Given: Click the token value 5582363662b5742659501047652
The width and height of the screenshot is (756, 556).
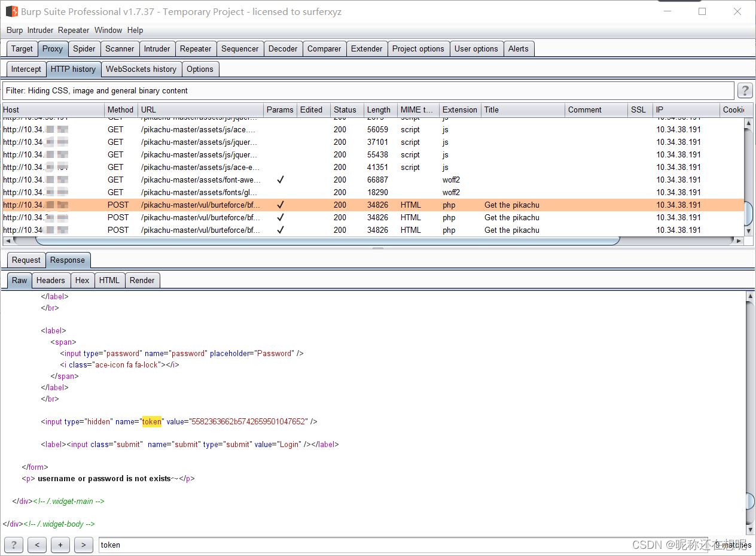Looking at the screenshot, I should pyautogui.click(x=248, y=421).
